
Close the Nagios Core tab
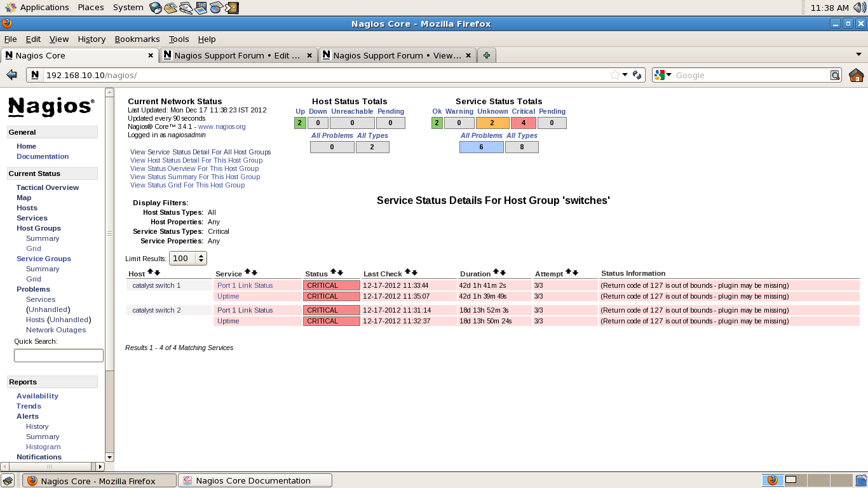[x=151, y=55]
